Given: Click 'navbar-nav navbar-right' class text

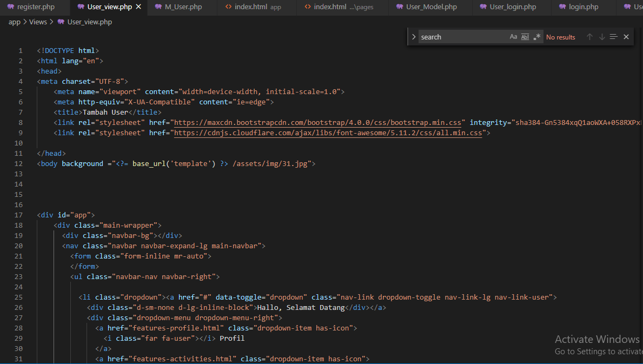Looking at the screenshot, I should pyautogui.click(x=164, y=277).
